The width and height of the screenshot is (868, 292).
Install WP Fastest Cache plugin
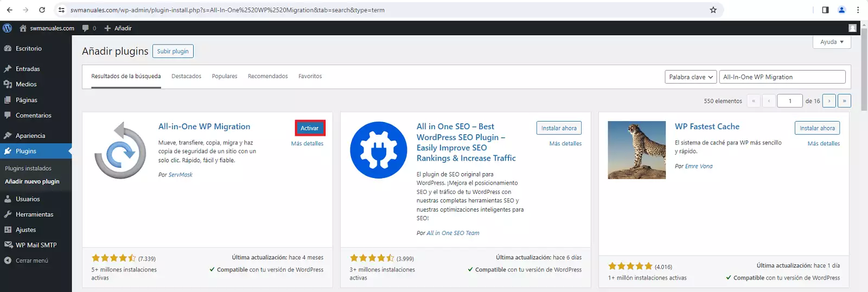pyautogui.click(x=817, y=128)
